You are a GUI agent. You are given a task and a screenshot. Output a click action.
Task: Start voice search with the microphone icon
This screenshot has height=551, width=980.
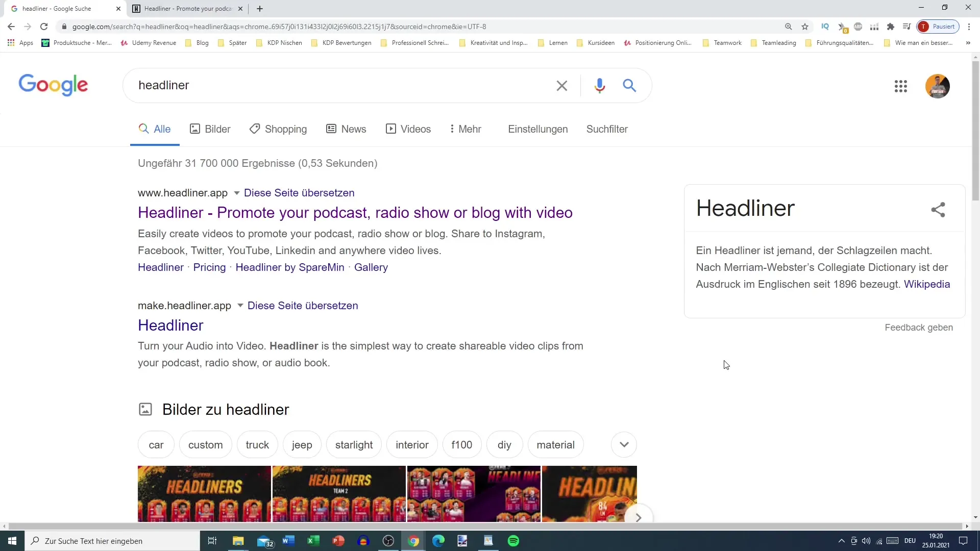point(600,86)
